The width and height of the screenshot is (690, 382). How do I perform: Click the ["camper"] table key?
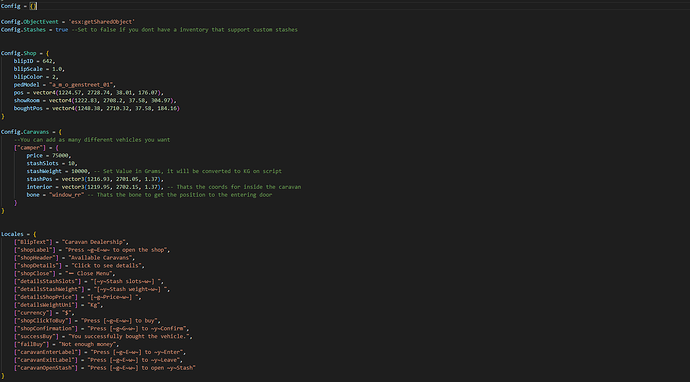click(29, 148)
